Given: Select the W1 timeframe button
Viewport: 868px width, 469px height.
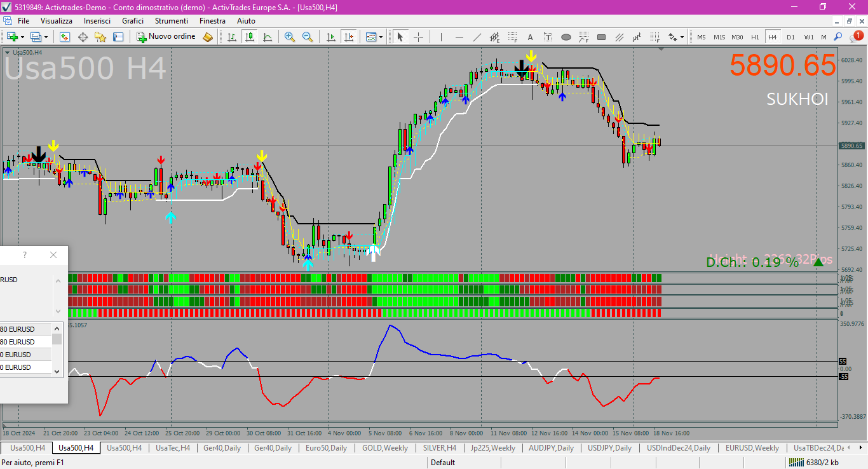Looking at the screenshot, I should tap(808, 37).
